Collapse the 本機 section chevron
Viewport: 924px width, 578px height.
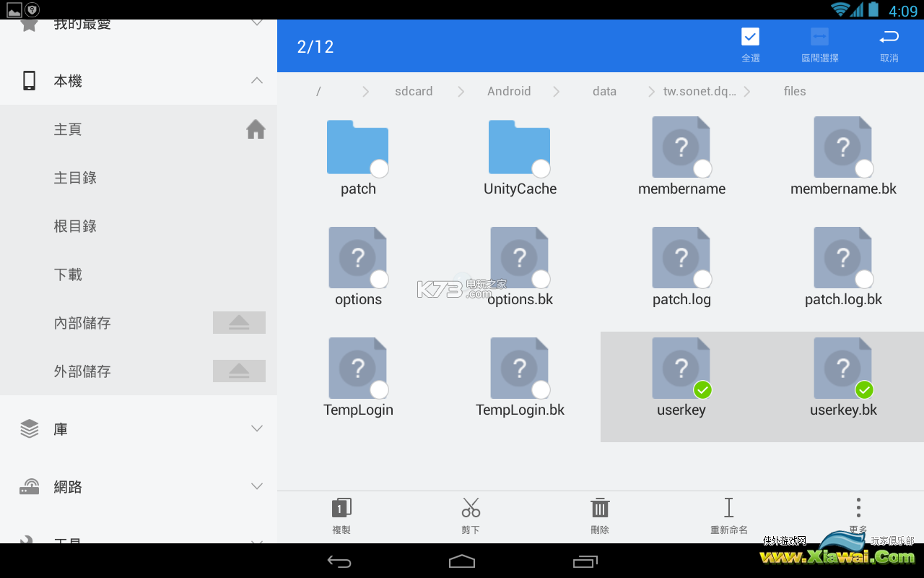[257, 81]
